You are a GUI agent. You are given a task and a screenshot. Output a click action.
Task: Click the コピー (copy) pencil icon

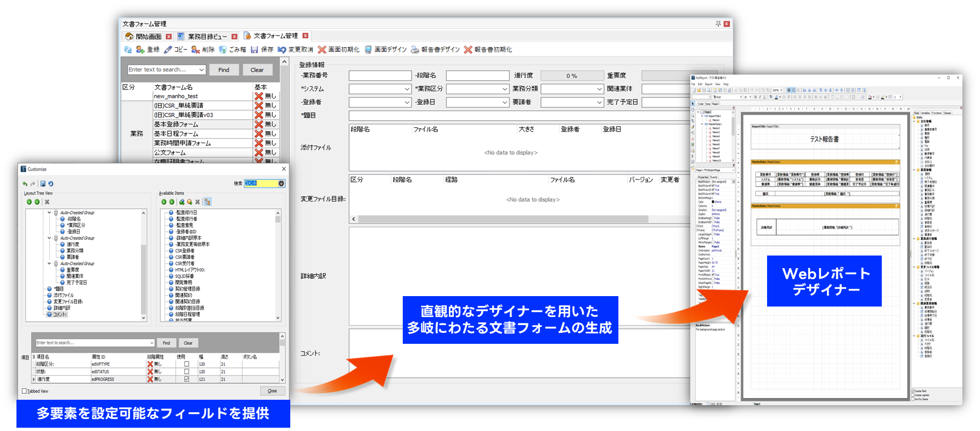pyautogui.click(x=168, y=49)
